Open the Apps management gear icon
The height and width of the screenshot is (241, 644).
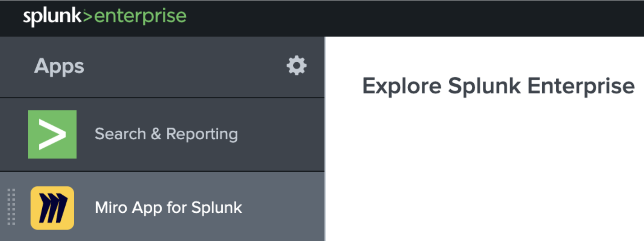(x=296, y=66)
